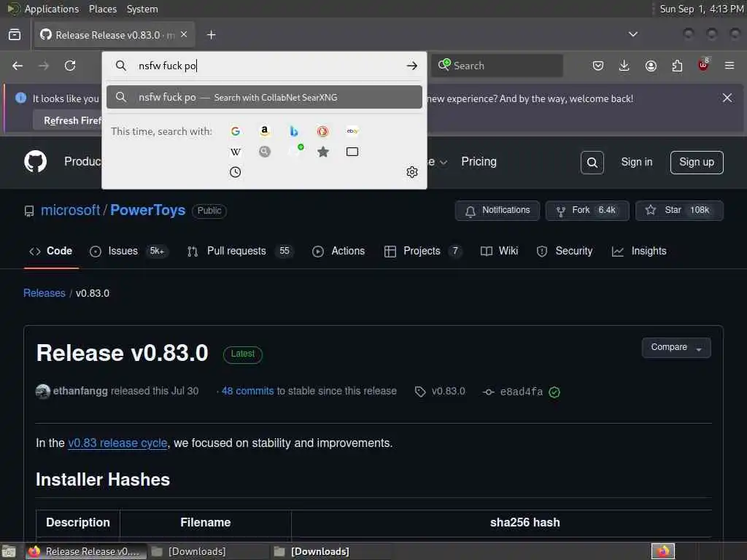This screenshot has width=747, height=560.
Task: Open the 48 commits link
Action: [248, 391]
